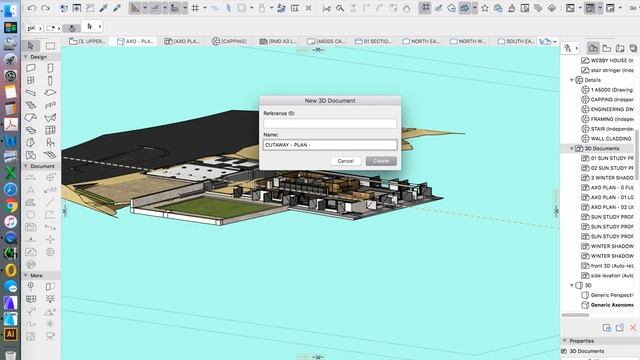This screenshot has width=640, height=360.
Task: Select the Railing tool
Action: click(50, 105)
